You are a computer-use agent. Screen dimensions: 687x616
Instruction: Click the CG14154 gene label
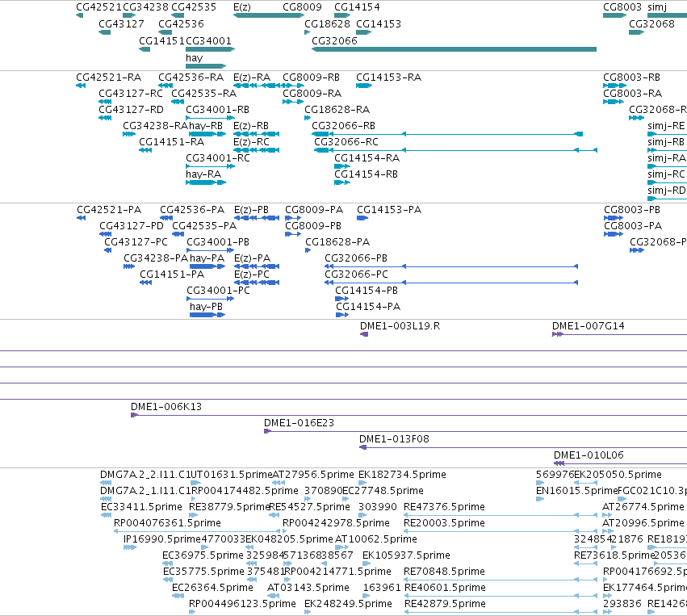click(x=357, y=7)
